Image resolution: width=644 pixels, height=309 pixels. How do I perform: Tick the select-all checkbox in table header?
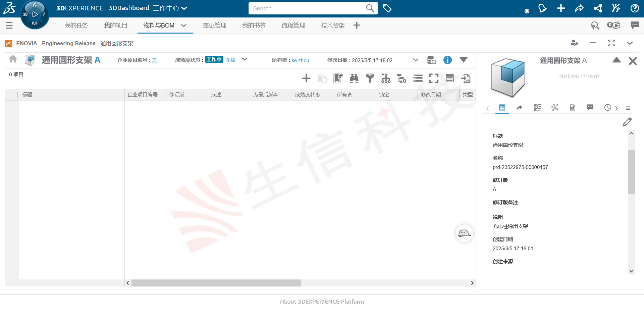pyautogui.click(x=15, y=95)
